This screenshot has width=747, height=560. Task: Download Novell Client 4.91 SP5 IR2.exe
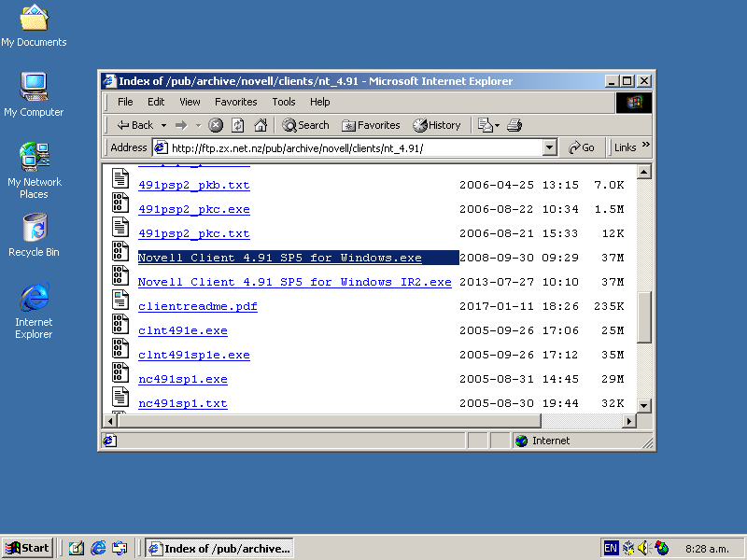point(294,282)
